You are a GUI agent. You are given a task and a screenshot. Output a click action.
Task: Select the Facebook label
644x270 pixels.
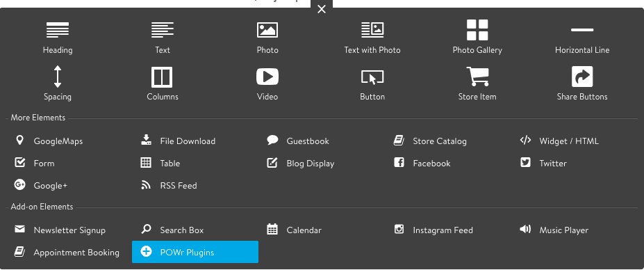click(x=431, y=164)
